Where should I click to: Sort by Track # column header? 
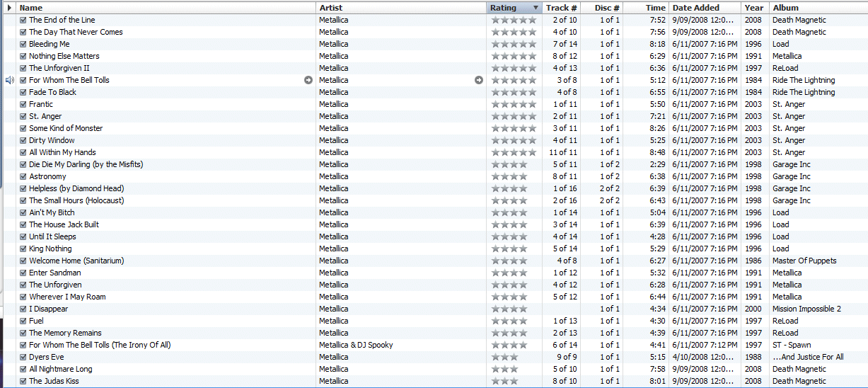click(x=562, y=8)
